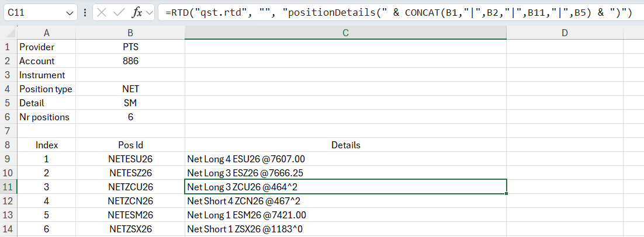Viewport: 644px width, 237px height.
Task: Select the NETZCU26 cell
Action: pos(130,187)
